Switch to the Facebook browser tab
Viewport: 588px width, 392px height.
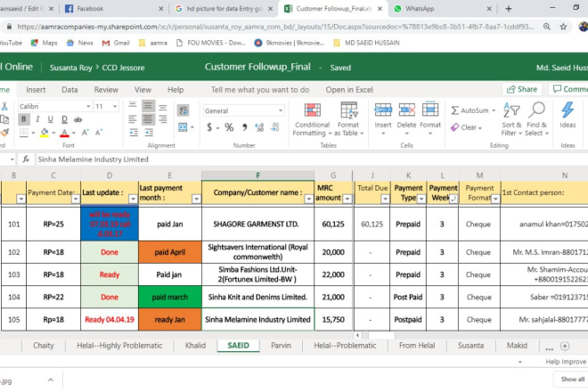pos(112,9)
